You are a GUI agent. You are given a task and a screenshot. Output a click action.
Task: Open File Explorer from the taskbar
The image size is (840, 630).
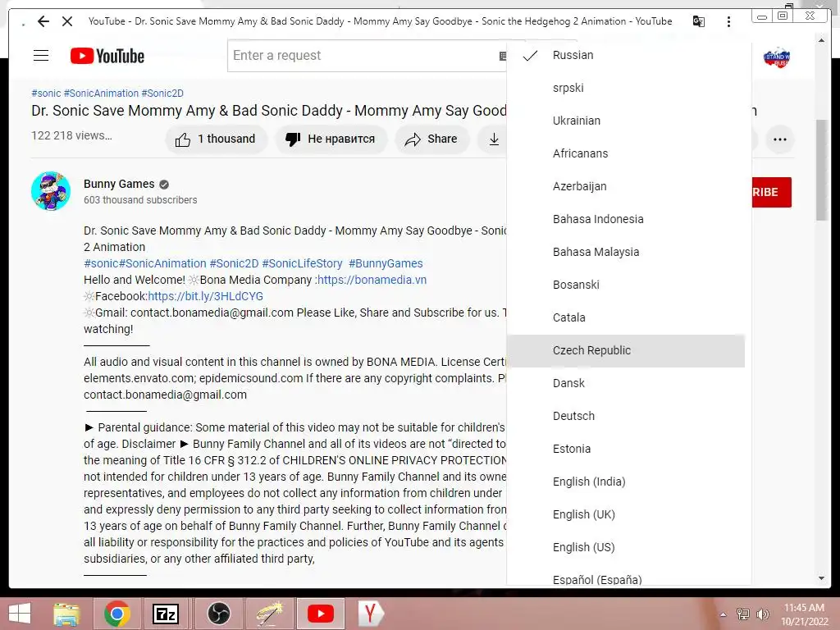point(66,614)
